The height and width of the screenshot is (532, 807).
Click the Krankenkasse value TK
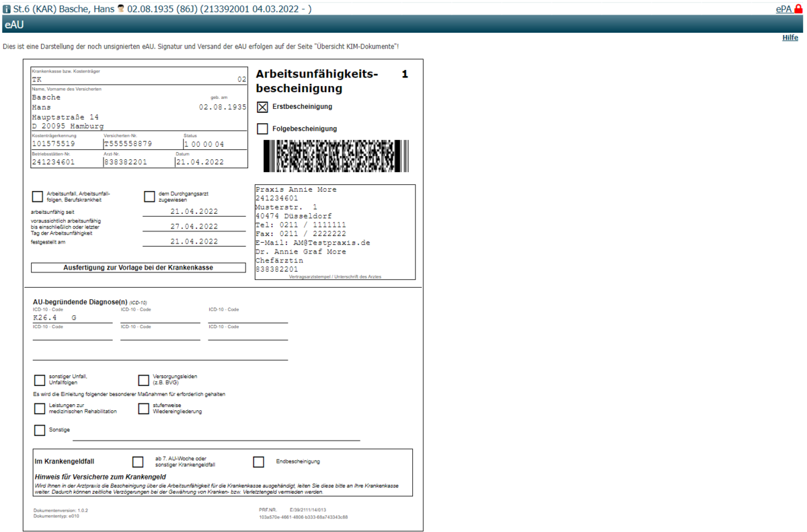pyautogui.click(x=36, y=79)
